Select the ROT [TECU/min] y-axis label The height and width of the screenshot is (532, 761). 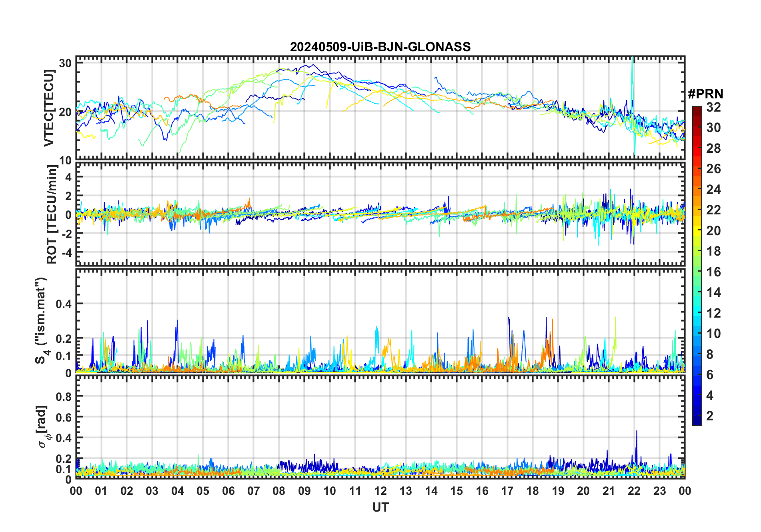[x=52, y=214]
